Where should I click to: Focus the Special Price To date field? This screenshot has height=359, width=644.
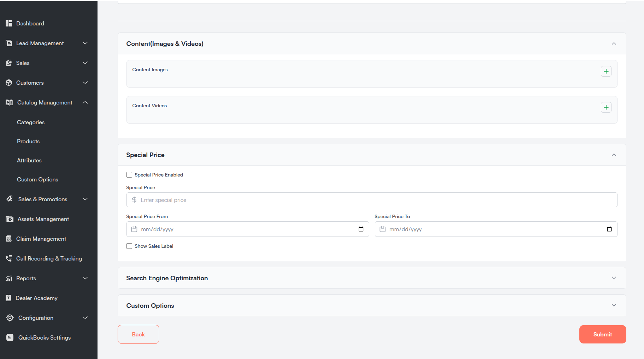(x=496, y=229)
